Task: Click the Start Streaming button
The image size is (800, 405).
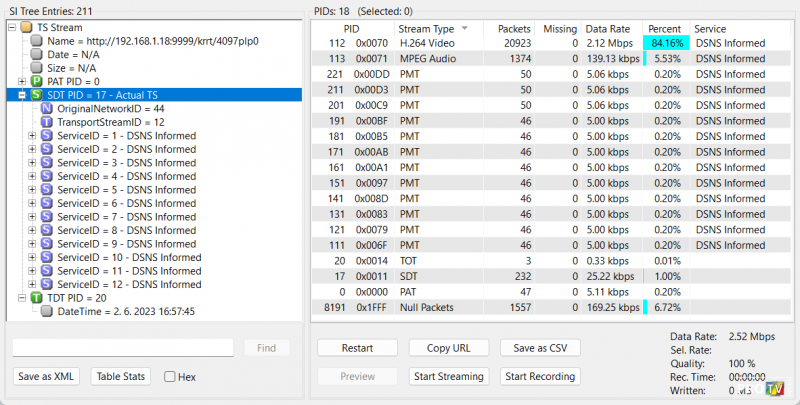Action: coord(448,377)
